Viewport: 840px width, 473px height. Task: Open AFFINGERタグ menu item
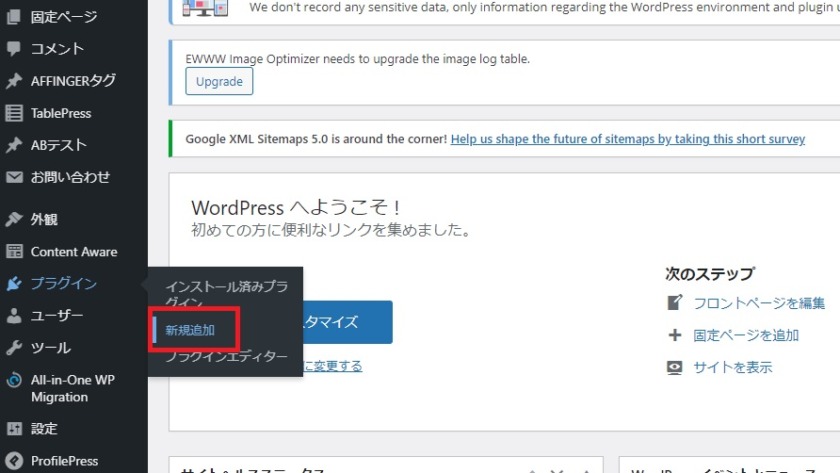(x=74, y=81)
